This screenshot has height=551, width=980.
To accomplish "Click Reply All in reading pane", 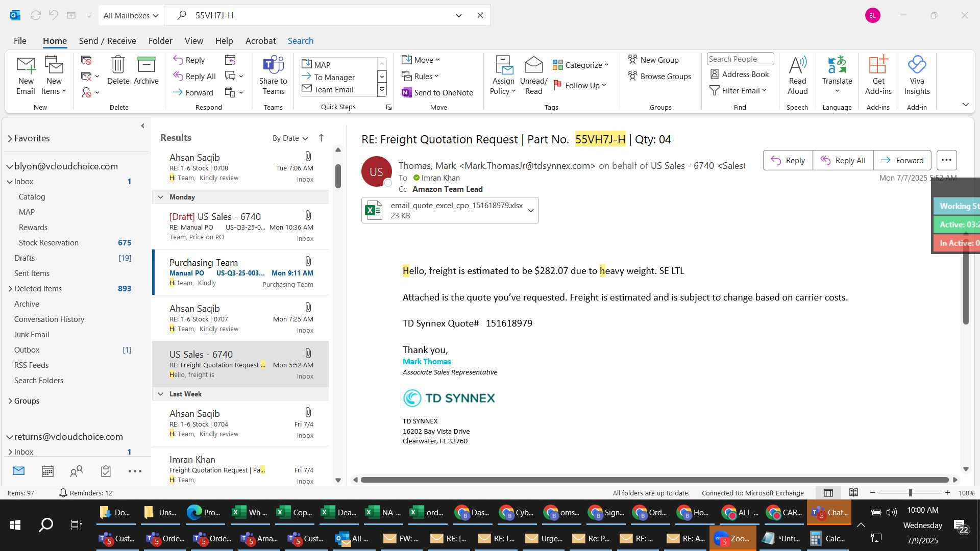I will (843, 160).
